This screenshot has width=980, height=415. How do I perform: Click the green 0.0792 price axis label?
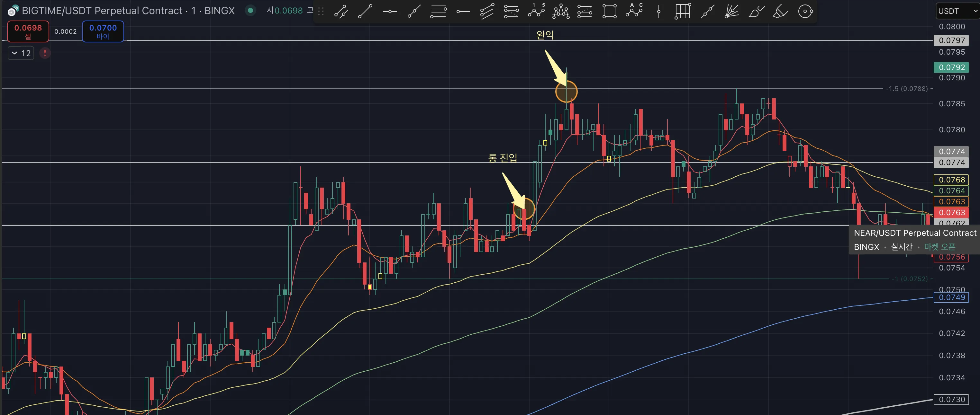click(x=951, y=67)
